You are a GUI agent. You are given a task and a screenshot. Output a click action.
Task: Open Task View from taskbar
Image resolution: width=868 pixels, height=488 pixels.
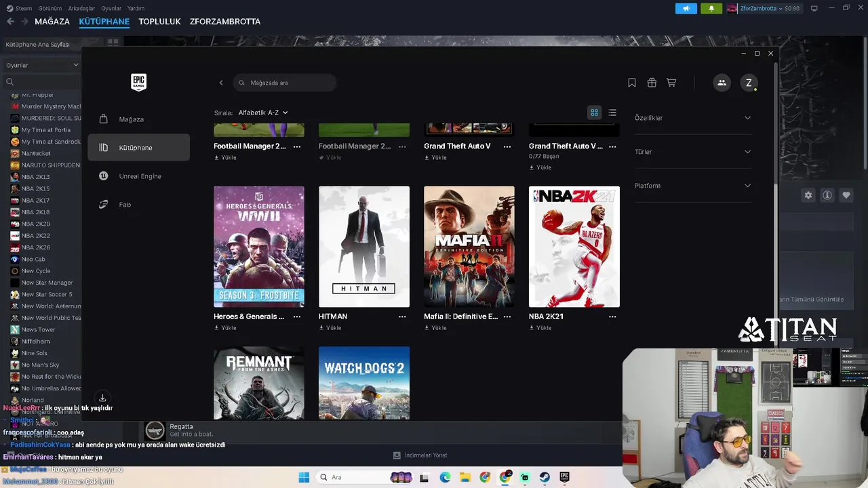pyautogui.click(x=424, y=477)
